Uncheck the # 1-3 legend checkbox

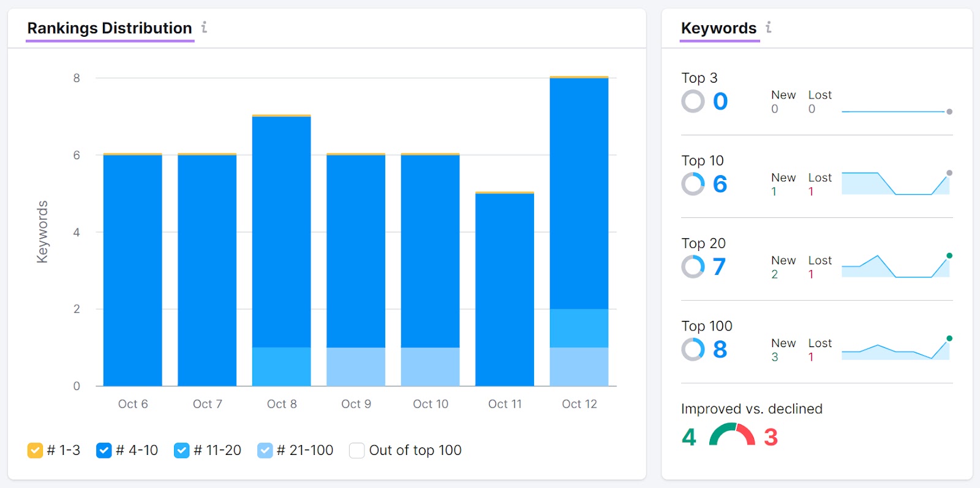point(35,450)
